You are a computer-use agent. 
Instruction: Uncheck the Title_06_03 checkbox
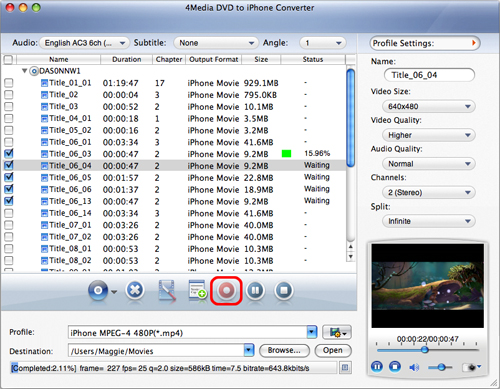point(9,154)
